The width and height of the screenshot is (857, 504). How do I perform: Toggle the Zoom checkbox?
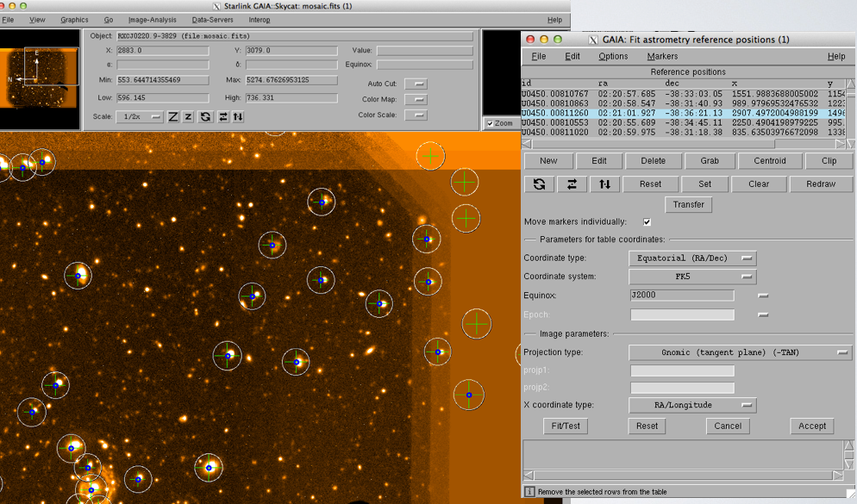(x=491, y=123)
